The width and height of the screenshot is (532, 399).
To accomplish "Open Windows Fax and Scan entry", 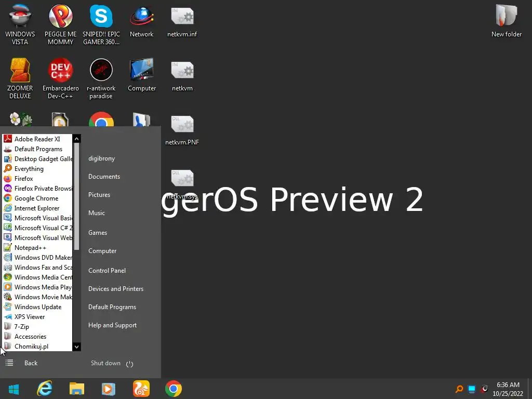I will coord(37,267).
